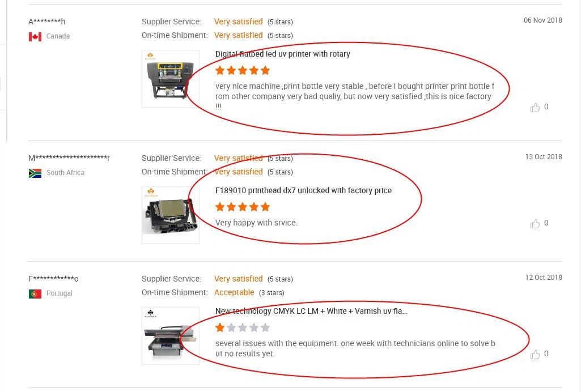Image resolution: width=581 pixels, height=392 pixels.
Task: Open the flatbed UV printer thumbnail
Action: coord(171,79)
